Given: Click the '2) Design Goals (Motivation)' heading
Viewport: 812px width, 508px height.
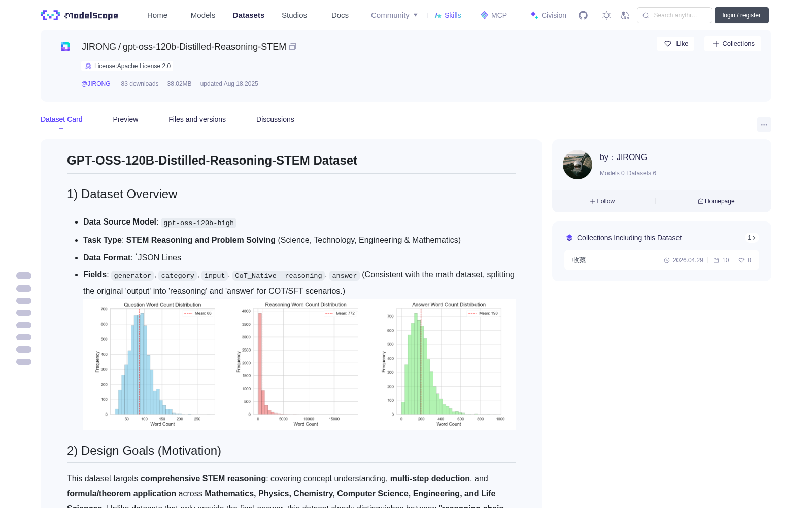Looking at the screenshot, I should [x=144, y=451].
